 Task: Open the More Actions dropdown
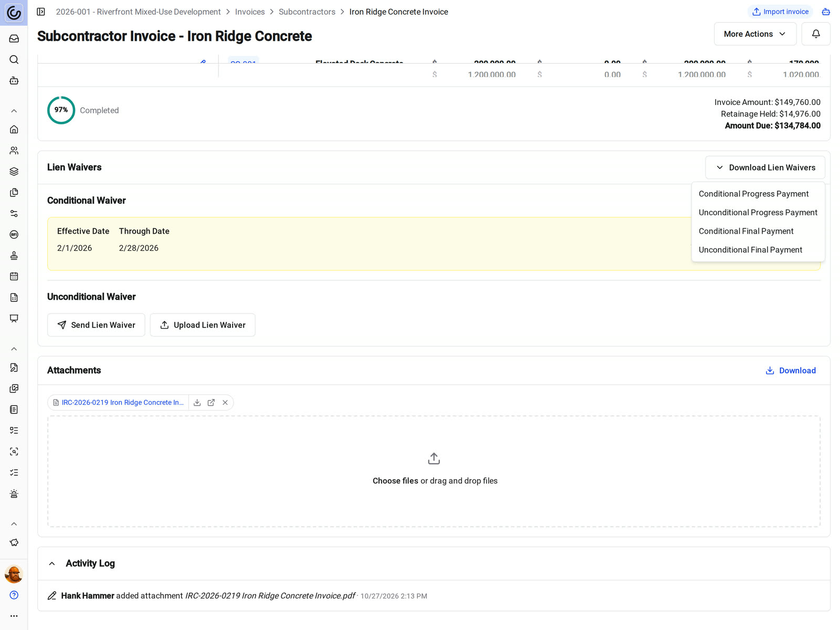[755, 34]
